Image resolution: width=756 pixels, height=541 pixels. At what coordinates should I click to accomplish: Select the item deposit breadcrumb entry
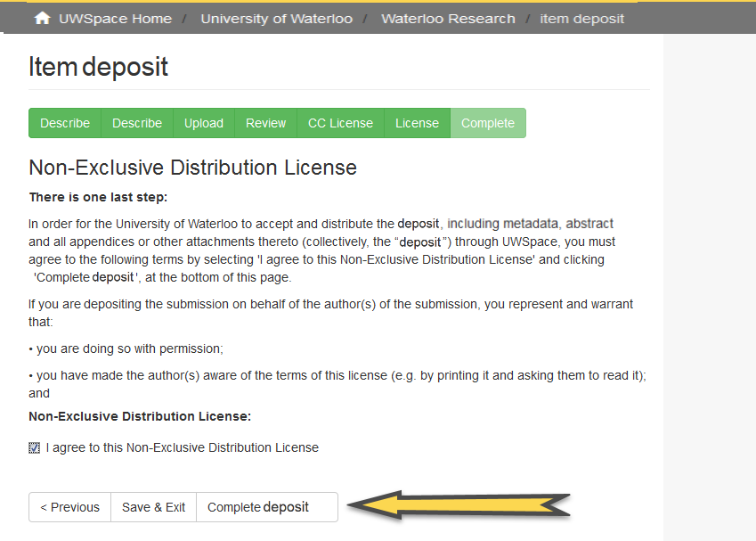point(581,17)
